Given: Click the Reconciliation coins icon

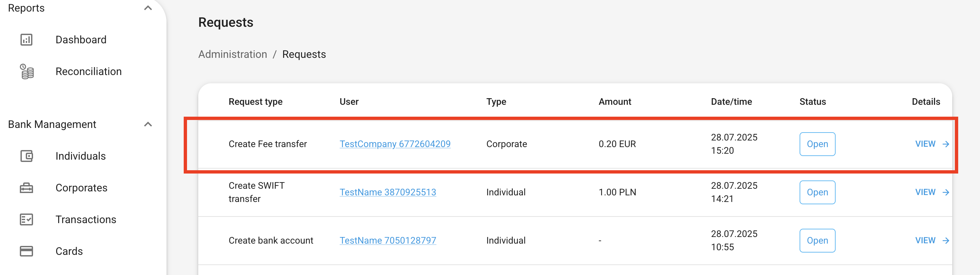Looking at the screenshot, I should pyautogui.click(x=27, y=71).
